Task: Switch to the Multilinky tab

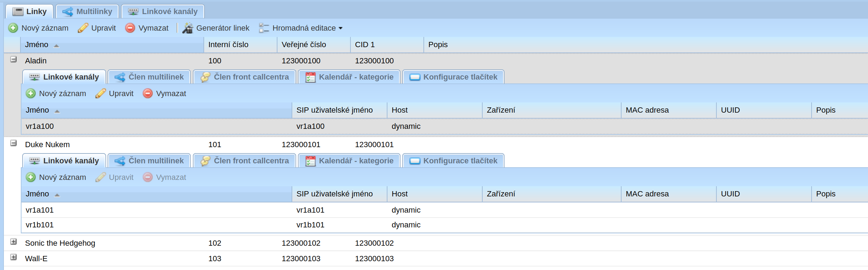Action: pos(87,11)
